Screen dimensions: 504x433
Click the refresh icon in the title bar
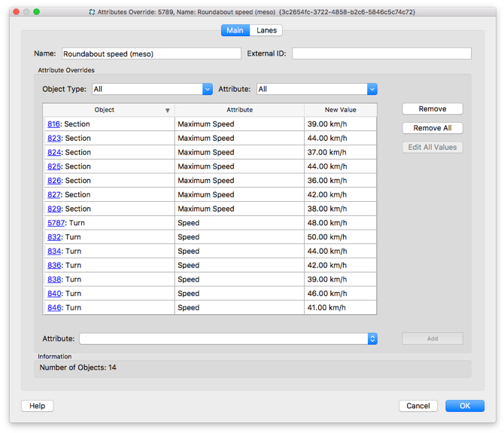(x=92, y=12)
